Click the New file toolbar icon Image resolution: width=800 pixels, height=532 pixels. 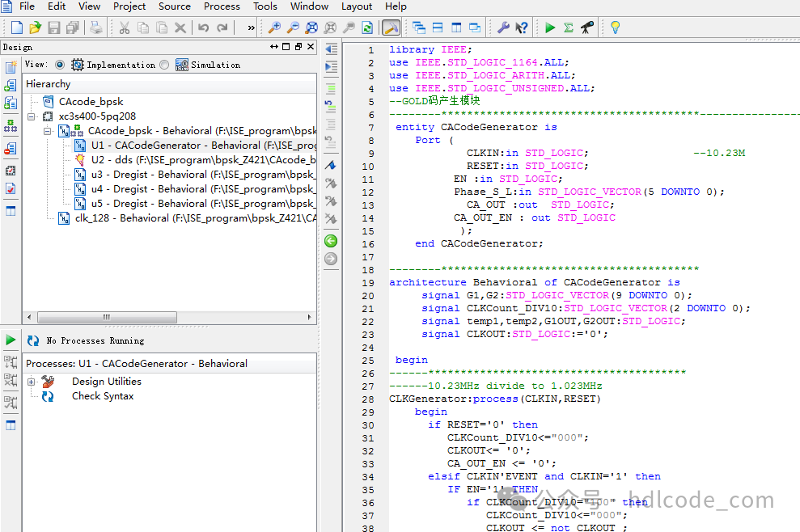pos(17,27)
